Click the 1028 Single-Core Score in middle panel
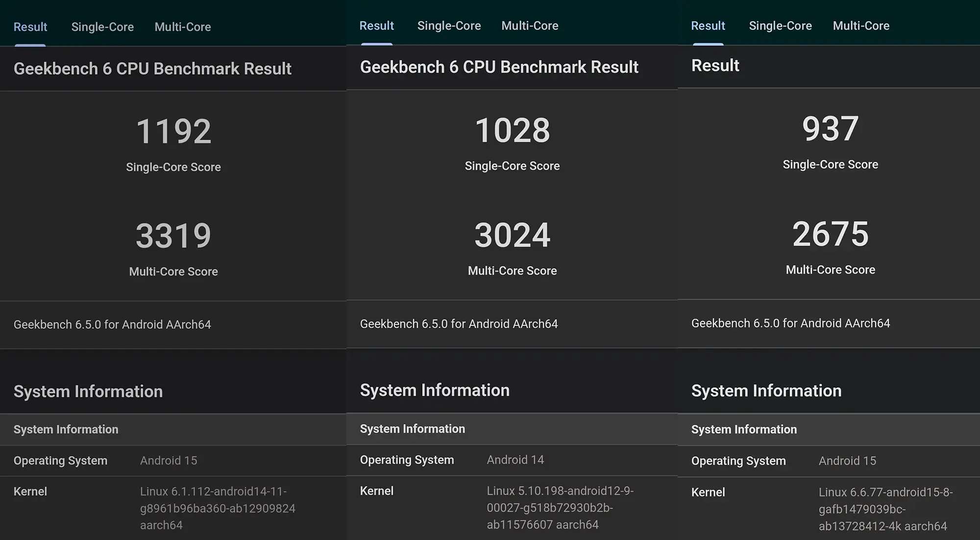The height and width of the screenshot is (540, 980). pyautogui.click(x=512, y=129)
